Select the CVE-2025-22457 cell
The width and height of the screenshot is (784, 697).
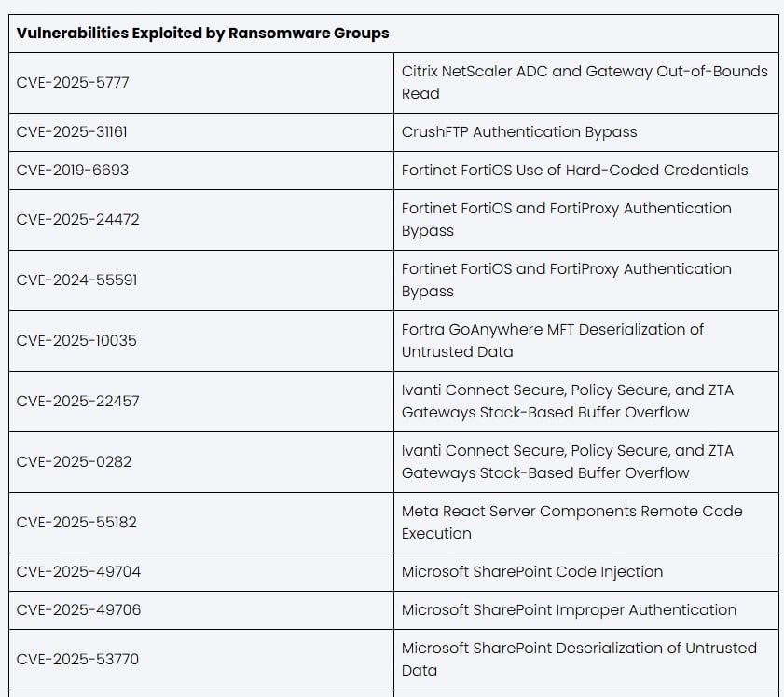coord(77,402)
